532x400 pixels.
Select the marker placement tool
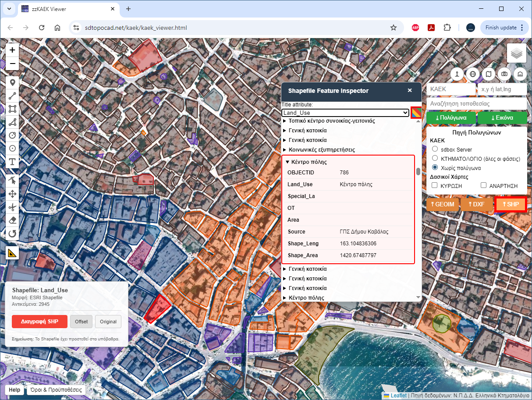(12, 82)
